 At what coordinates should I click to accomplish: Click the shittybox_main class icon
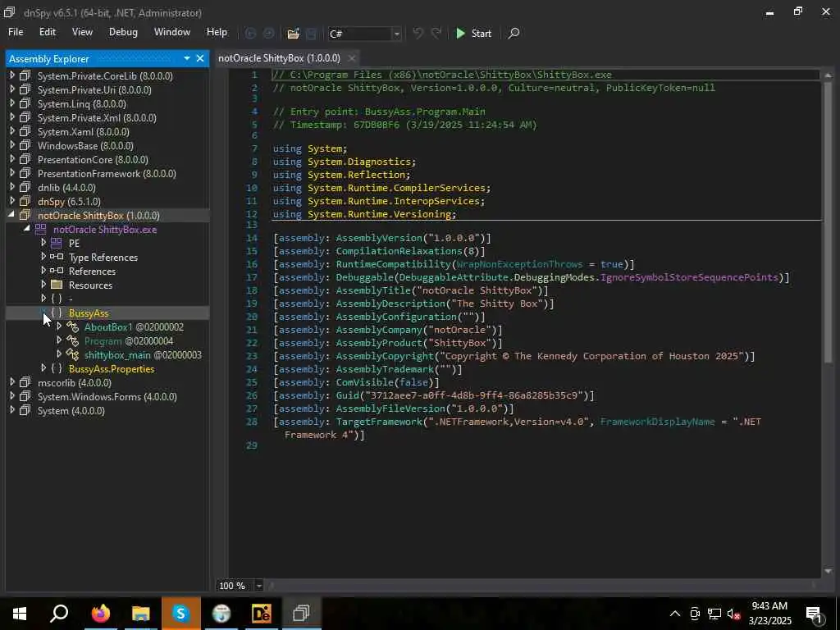tap(72, 354)
